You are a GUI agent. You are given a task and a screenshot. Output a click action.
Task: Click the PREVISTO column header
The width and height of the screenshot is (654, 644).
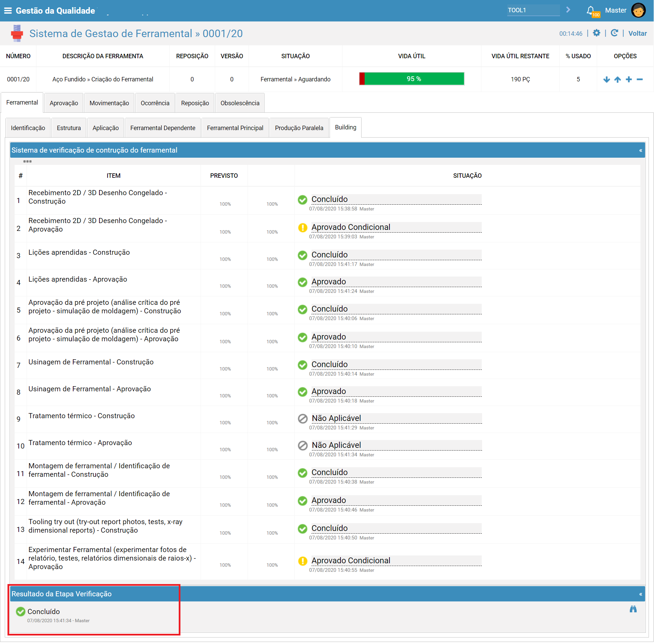point(224,176)
